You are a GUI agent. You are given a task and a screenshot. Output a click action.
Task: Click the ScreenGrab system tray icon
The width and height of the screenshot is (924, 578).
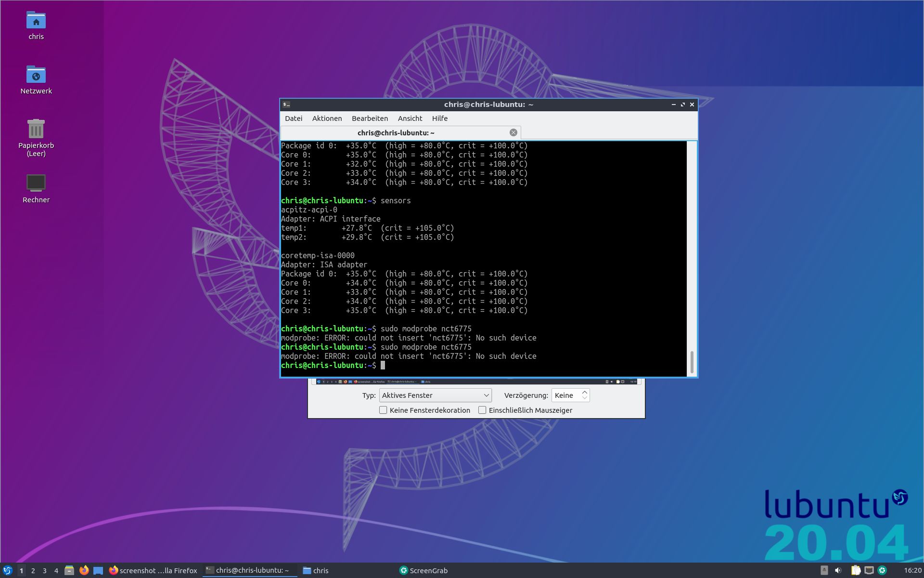point(882,570)
